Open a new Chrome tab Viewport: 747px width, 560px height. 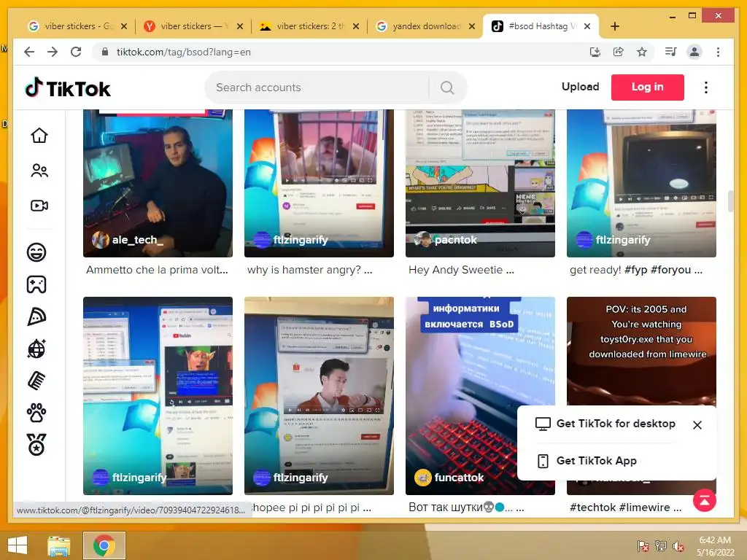click(615, 26)
